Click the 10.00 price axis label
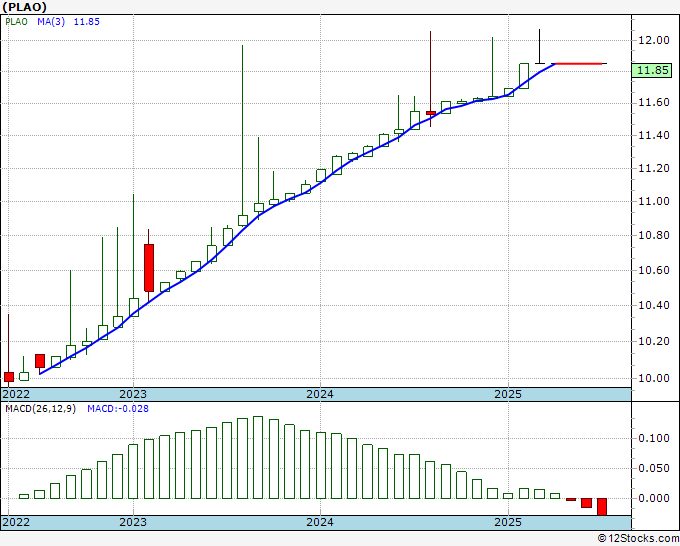Image resolution: width=680 pixels, height=546 pixels. (x=654, y=378)
